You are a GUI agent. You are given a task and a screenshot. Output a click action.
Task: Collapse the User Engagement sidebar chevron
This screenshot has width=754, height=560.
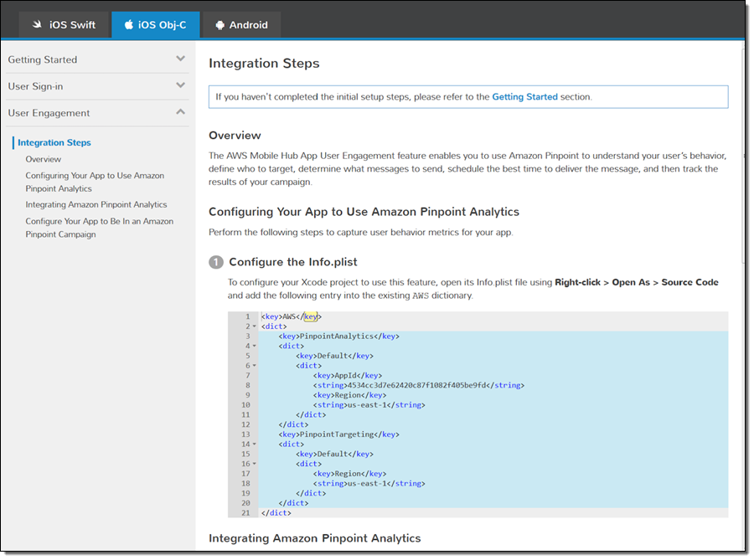tap(180, 112)
